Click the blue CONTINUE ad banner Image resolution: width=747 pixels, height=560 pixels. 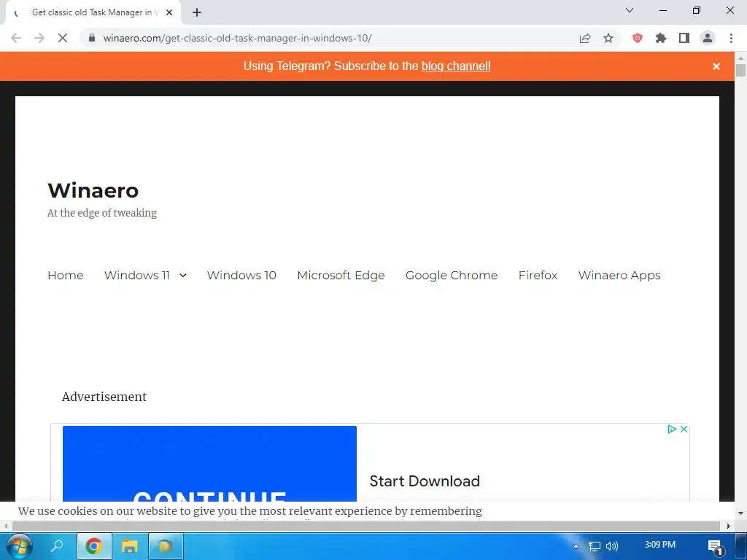(209, 463)
